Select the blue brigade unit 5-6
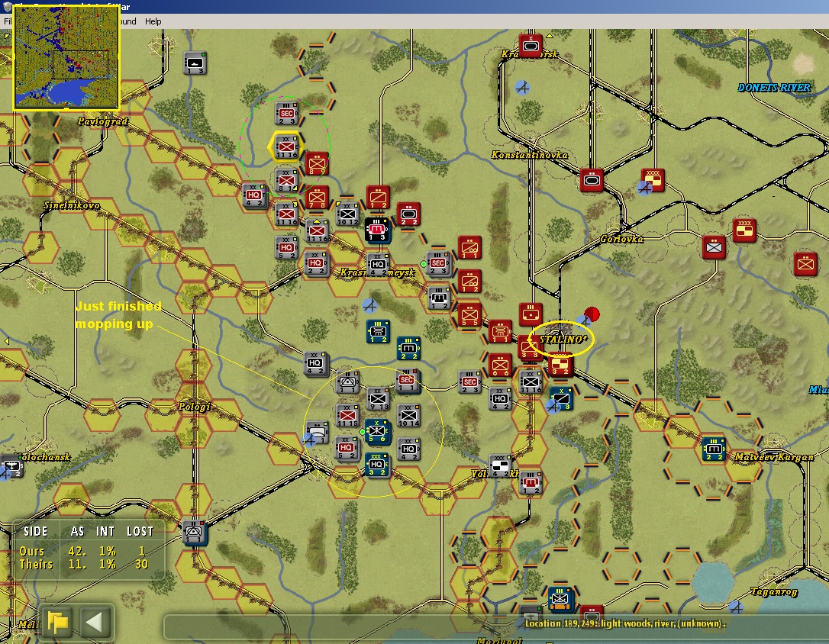829x644 pixels. pyautogui.click(x=378, y=432)
